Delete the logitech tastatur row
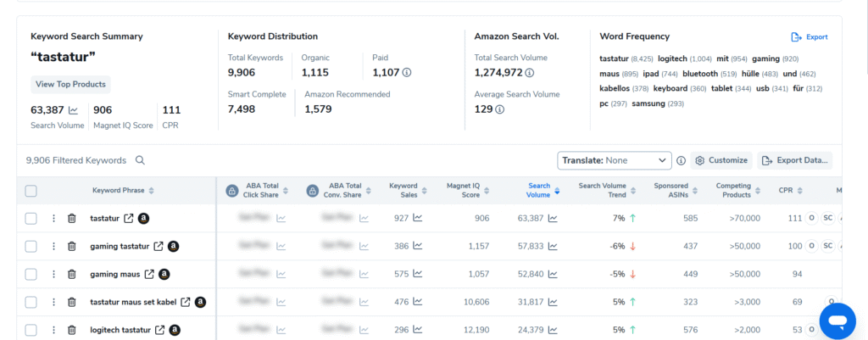 click(71, 330)
